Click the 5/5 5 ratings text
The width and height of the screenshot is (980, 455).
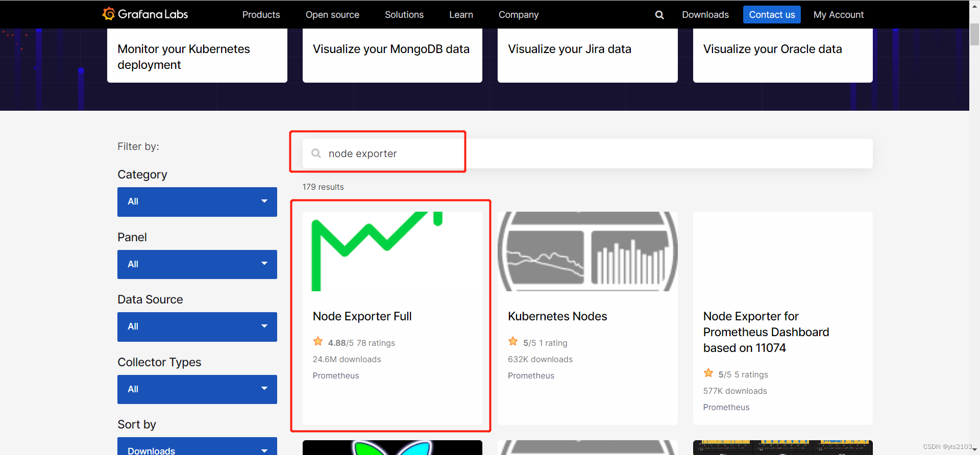[x=743, y=374]
